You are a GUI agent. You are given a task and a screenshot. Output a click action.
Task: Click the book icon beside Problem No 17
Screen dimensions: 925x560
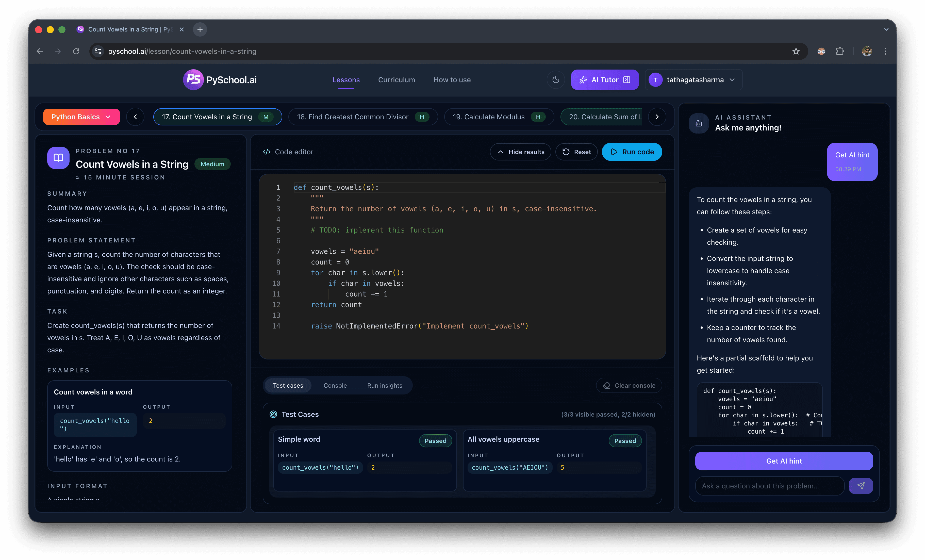58,158
